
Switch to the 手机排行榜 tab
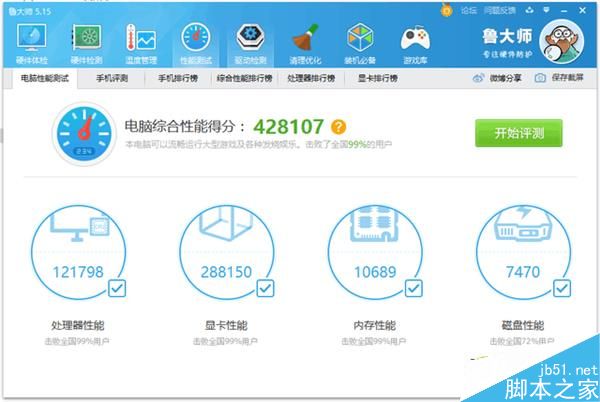[178, 78]
